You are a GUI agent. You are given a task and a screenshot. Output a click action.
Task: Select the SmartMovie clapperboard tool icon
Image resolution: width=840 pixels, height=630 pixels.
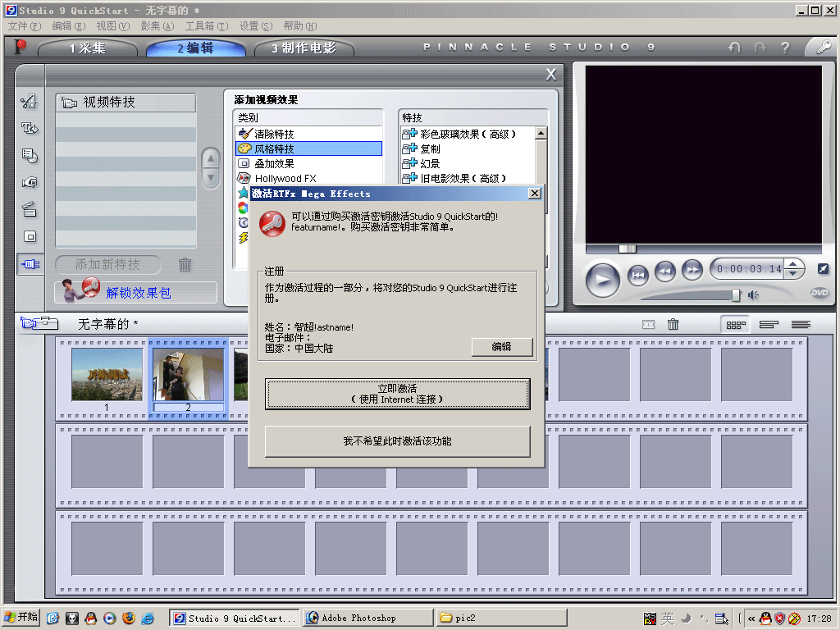click(30, 209)
